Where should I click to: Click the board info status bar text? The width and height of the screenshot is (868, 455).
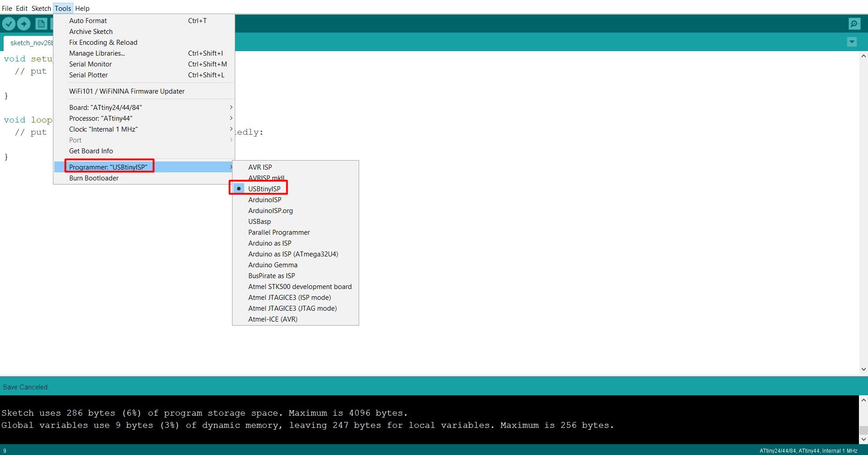tap(808, 451)
